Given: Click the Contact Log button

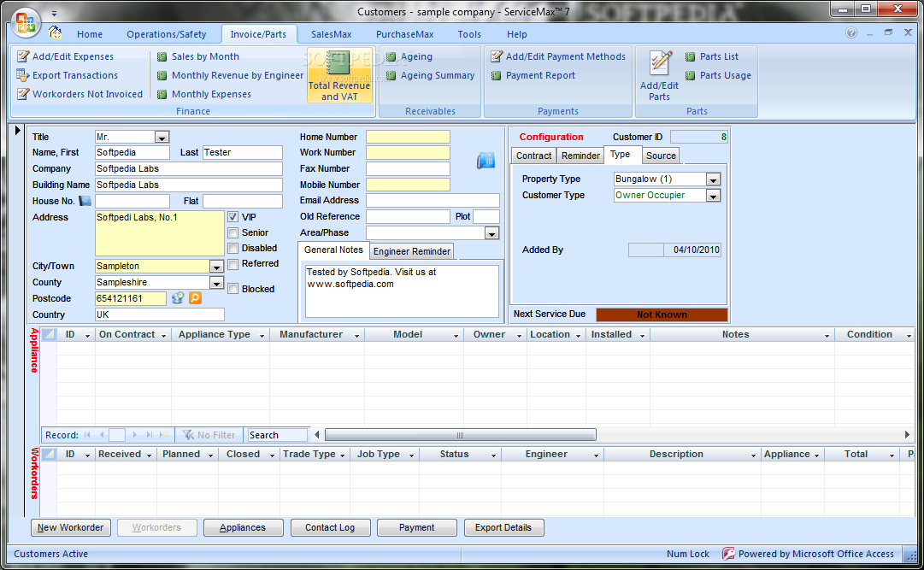Looking at the screenshot, I should 330,527.
